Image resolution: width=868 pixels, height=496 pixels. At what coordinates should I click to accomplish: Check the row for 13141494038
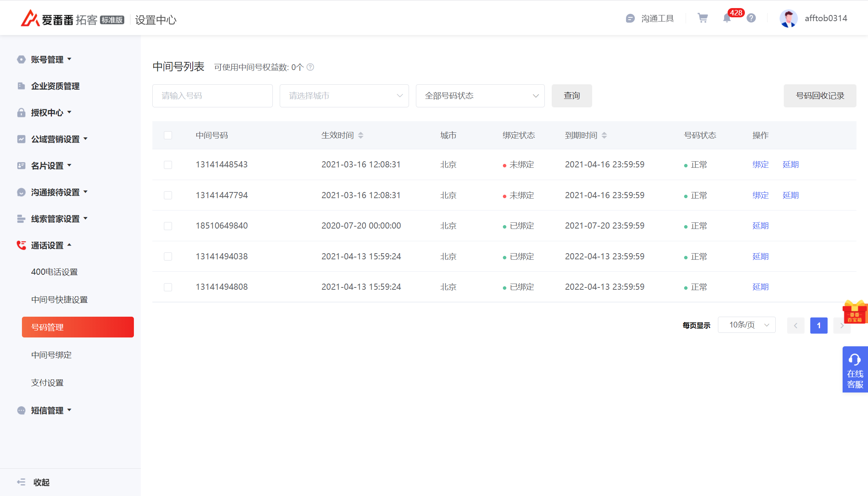(x=168, y=256)
